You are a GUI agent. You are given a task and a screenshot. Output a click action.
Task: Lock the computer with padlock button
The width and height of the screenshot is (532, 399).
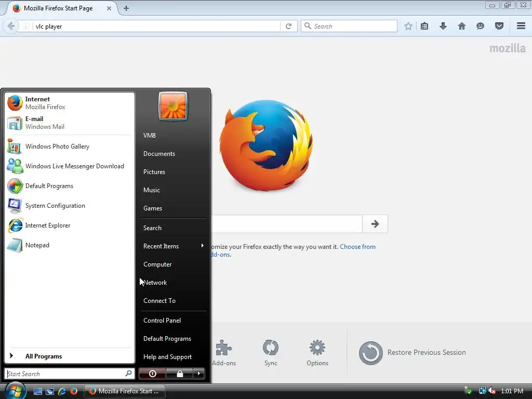[x=179, y=374]
